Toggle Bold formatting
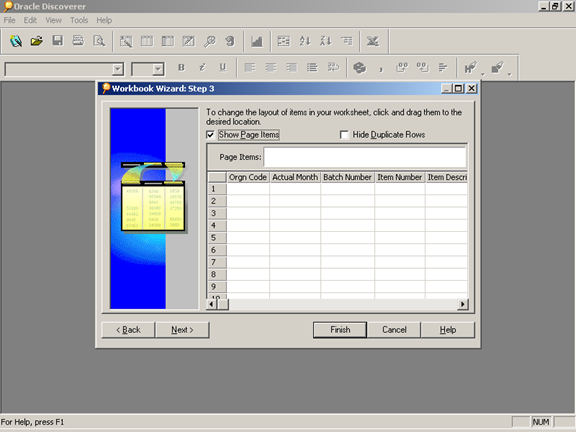 point(181,68)
